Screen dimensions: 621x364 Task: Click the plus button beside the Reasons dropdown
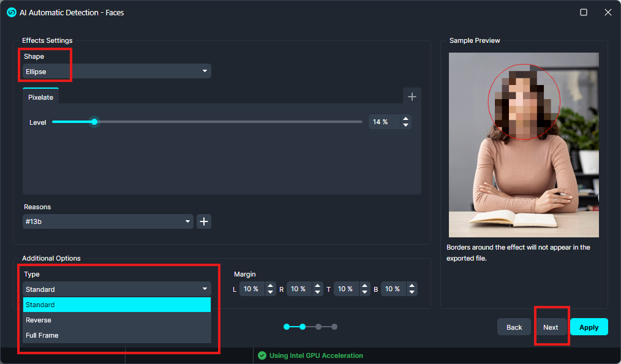204,221
